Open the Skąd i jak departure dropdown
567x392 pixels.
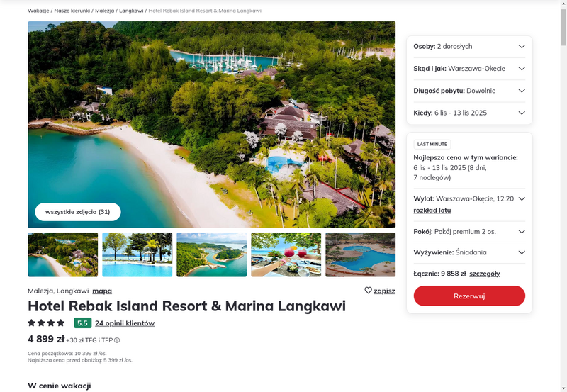tap(469, 69)
